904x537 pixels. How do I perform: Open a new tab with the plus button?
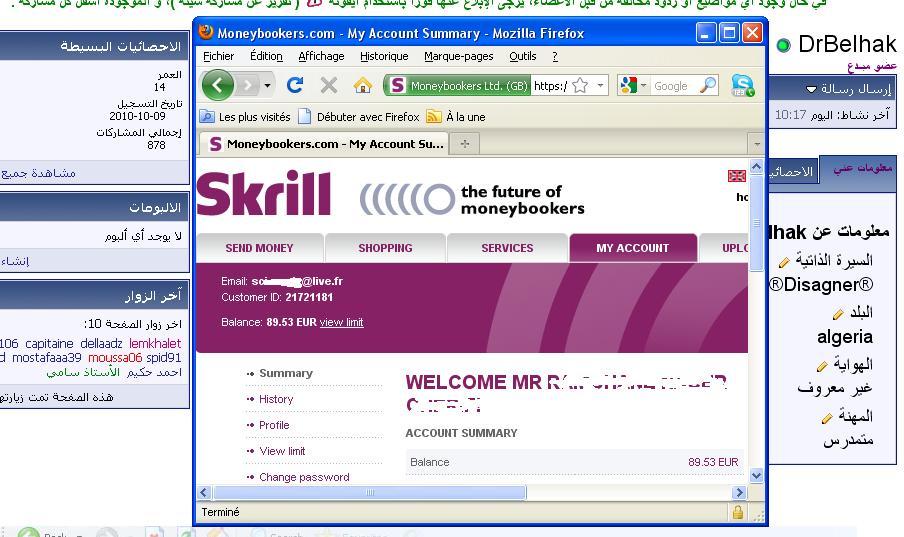tap(465, 144)
